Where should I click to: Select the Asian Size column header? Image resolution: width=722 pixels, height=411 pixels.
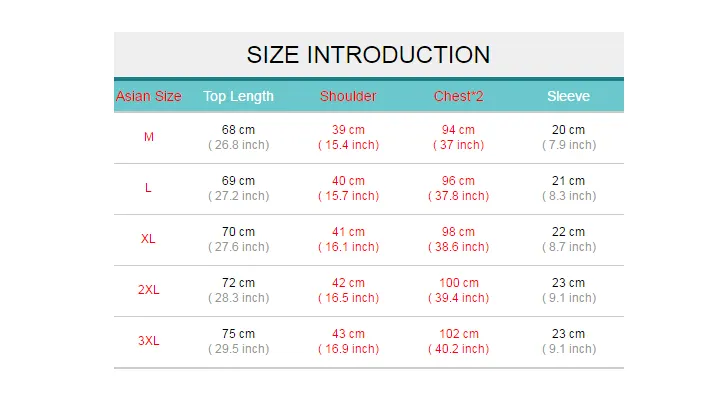pyautogui.click(x=148, y=96)
